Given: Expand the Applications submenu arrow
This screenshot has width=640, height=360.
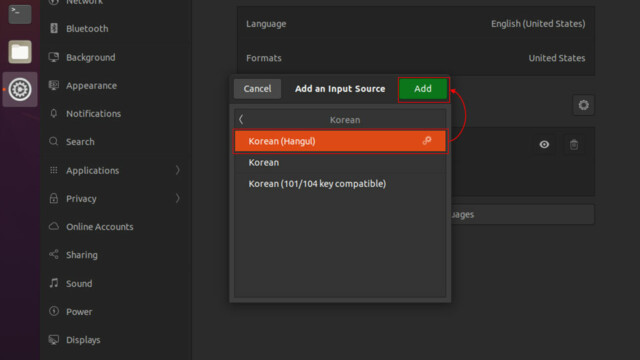Looking at the screenshot, I should coord(178,170).
